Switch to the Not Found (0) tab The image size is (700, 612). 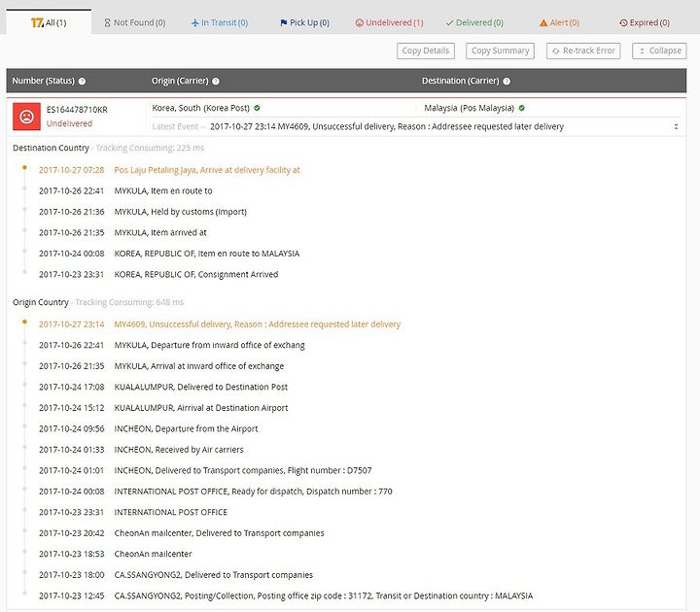point(134,22)
